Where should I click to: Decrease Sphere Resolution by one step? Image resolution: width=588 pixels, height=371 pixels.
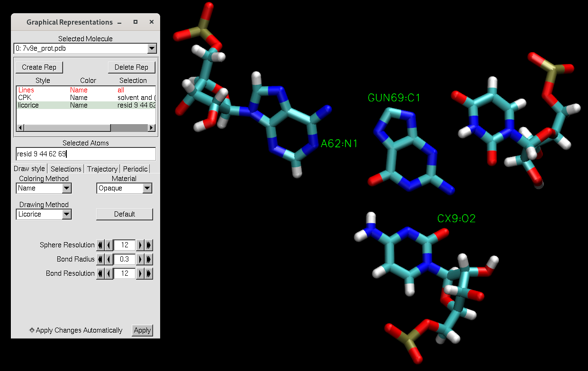[x=109, y=245]
